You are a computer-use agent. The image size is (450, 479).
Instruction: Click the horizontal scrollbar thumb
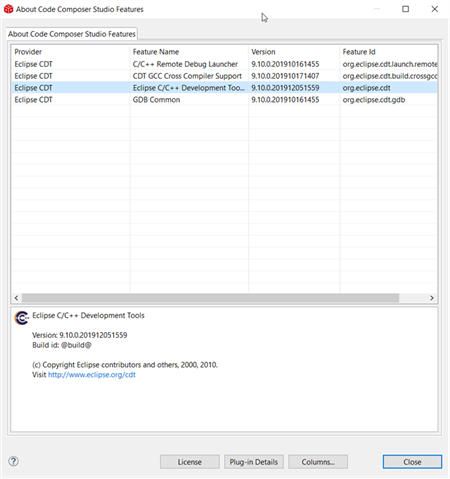point(210,298)
